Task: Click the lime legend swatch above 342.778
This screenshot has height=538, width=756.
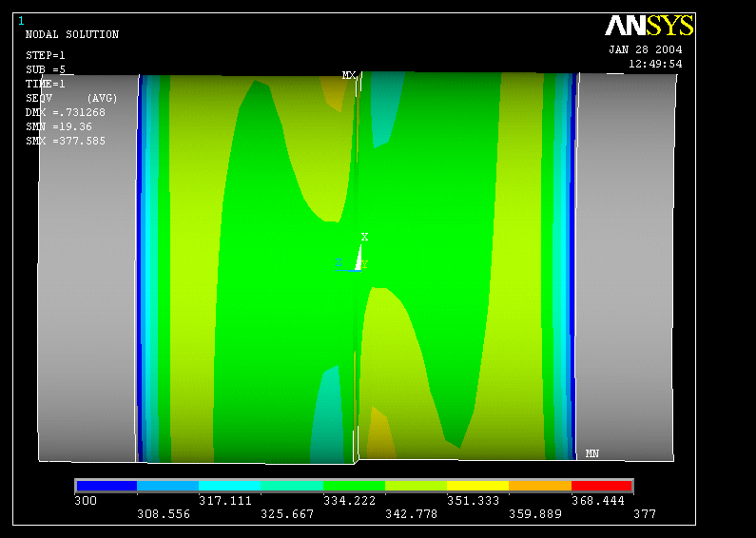Action: click(x=417, y=486)
